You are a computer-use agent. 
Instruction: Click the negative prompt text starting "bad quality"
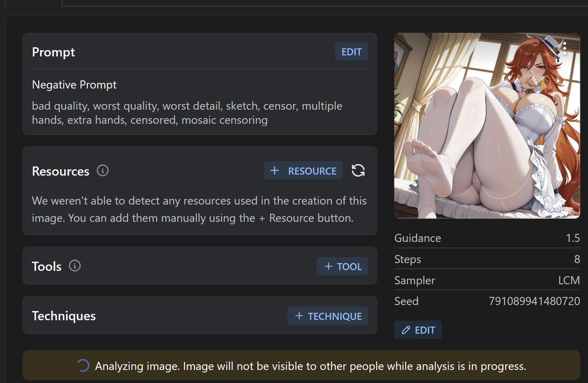tap(187, 113)
